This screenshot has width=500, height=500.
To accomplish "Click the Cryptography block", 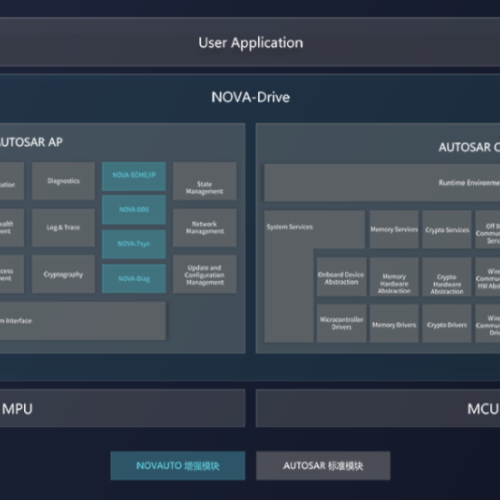I will (63, 274).
